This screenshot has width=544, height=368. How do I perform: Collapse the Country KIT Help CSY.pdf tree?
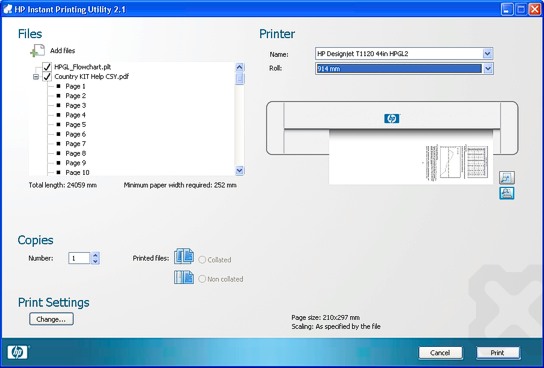(36, 77)
